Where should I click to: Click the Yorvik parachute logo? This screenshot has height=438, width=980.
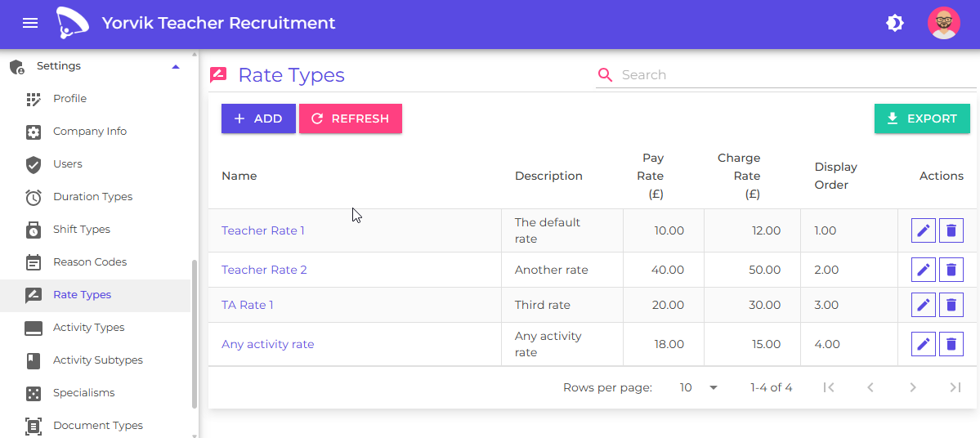71,23
